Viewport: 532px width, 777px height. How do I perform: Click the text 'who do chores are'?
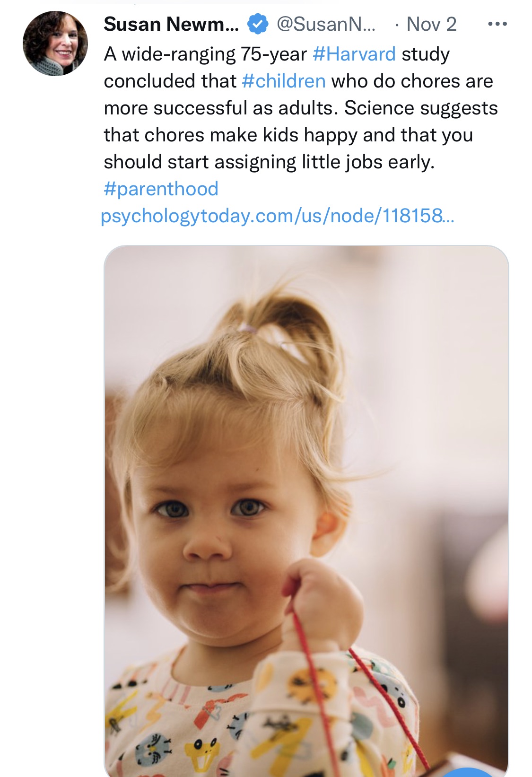[412, 81]
